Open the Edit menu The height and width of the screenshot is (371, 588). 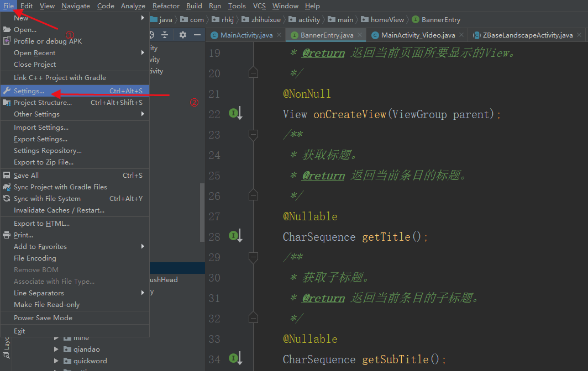[27, 6]
